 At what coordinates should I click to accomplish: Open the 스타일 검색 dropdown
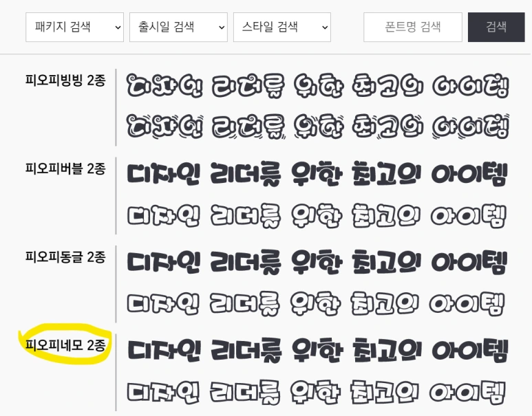pos(282,27)
